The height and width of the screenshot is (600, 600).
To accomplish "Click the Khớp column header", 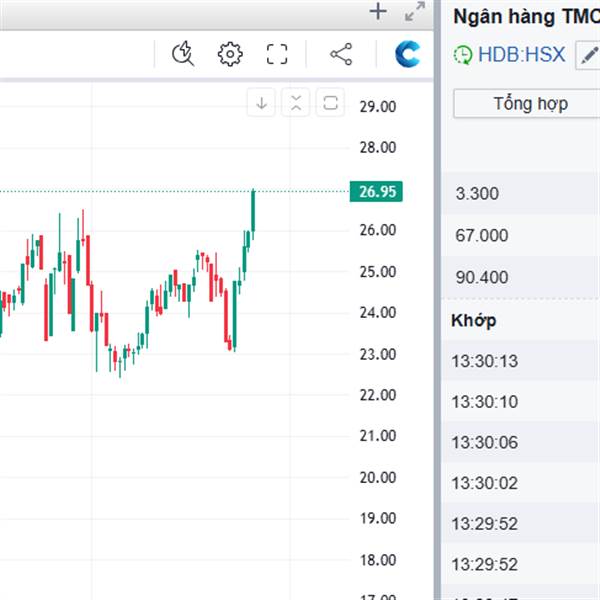I will click(474, 320).
